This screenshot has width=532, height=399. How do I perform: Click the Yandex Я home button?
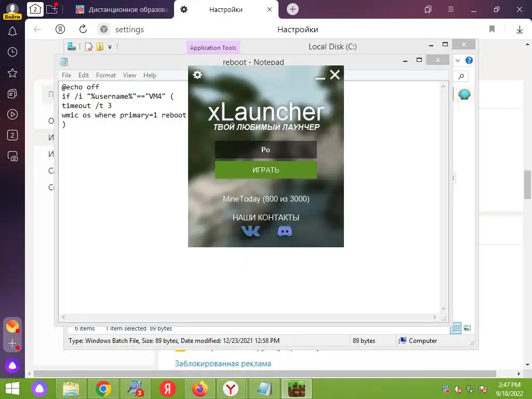click(x=60, y=30)
